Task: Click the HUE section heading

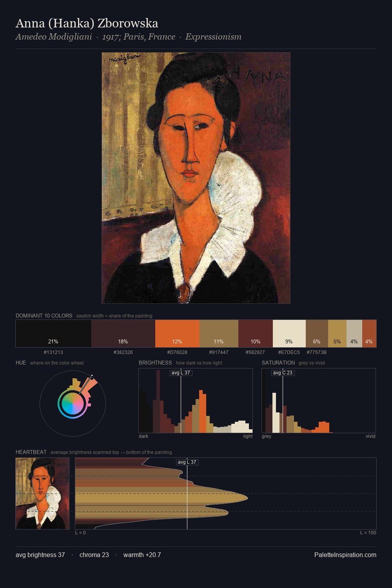Action: click(21, 363)
